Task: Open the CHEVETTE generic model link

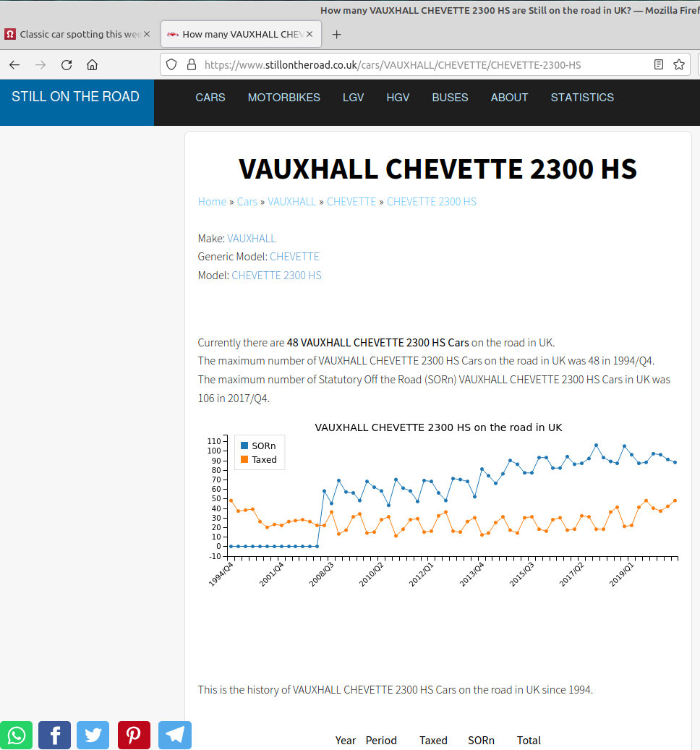Action: (x=294, y=256)
